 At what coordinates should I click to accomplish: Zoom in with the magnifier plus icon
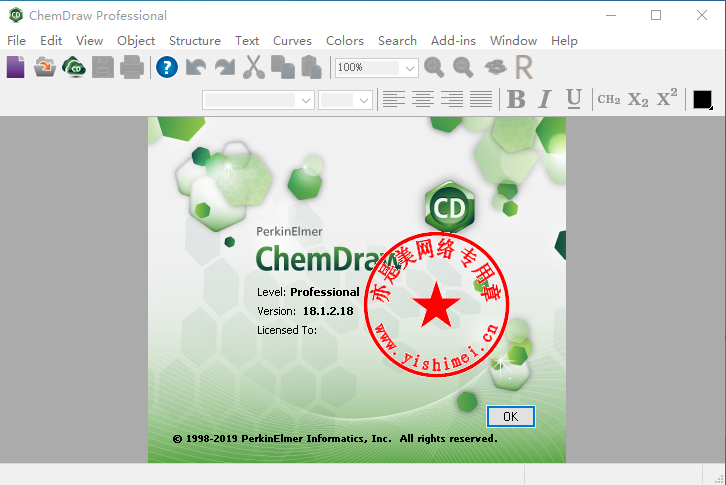[x=434, y=67]
